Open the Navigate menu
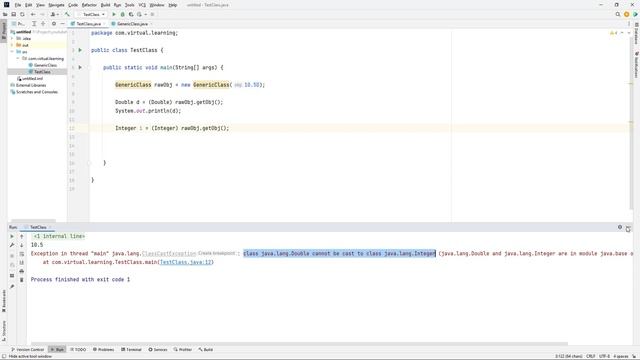This screenshot has width=640, height=360. [56, 5]
